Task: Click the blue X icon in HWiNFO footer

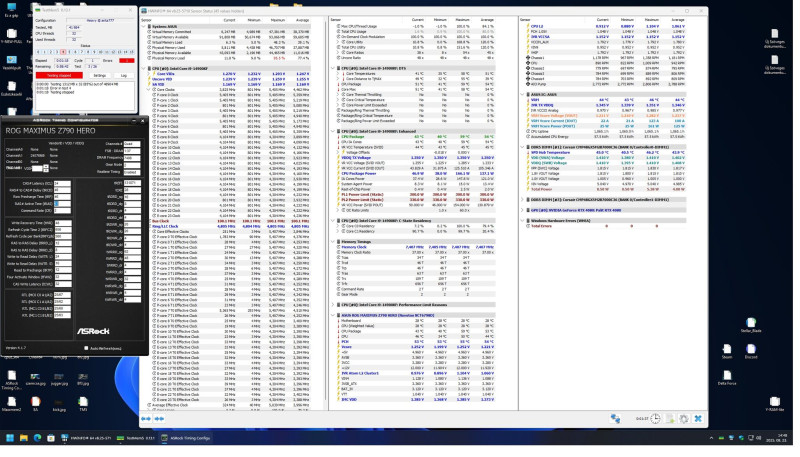Action: pyautogui.click(x=698, y=419)
